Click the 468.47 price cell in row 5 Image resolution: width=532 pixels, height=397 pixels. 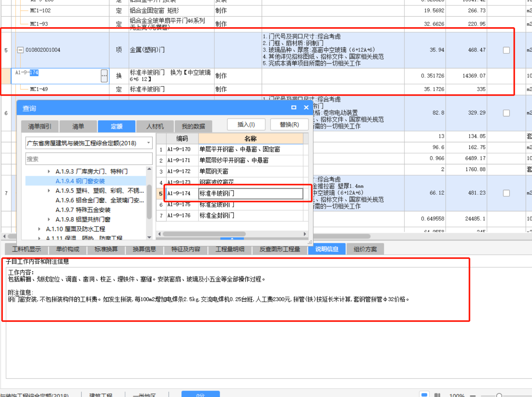tap(466, 50)
